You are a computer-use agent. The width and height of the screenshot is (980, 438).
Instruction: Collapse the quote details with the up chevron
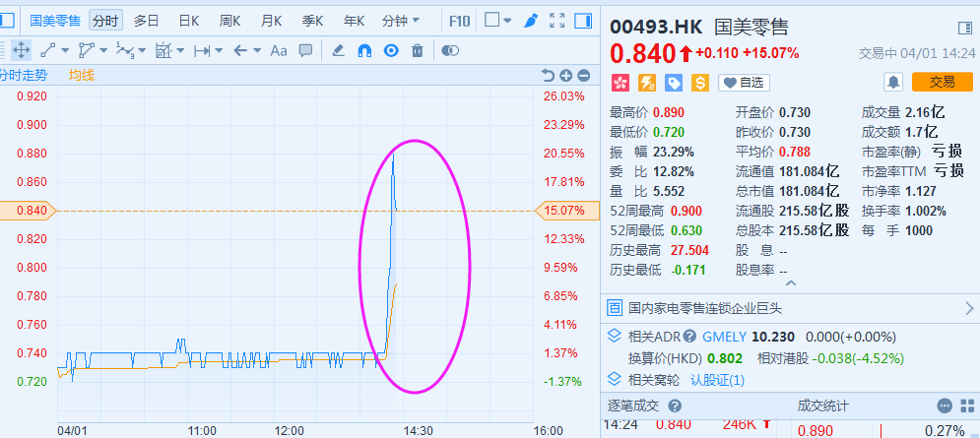789,283
